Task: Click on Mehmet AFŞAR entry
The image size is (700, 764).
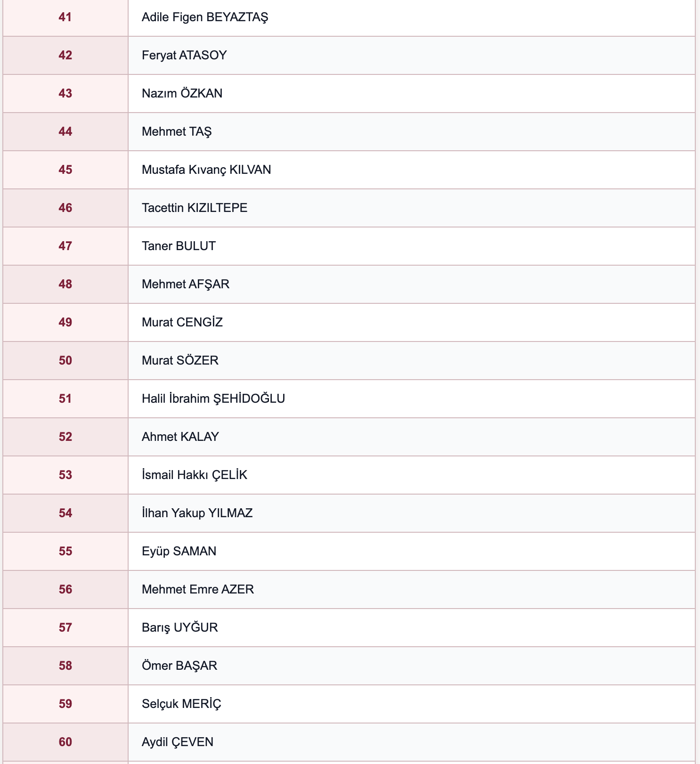Action: pyautogui.click(x=186, y=284)
